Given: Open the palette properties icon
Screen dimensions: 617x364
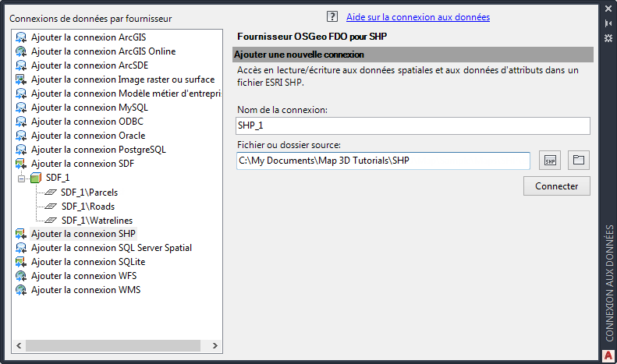Looking at the screenshot, I should click(608, 37).
